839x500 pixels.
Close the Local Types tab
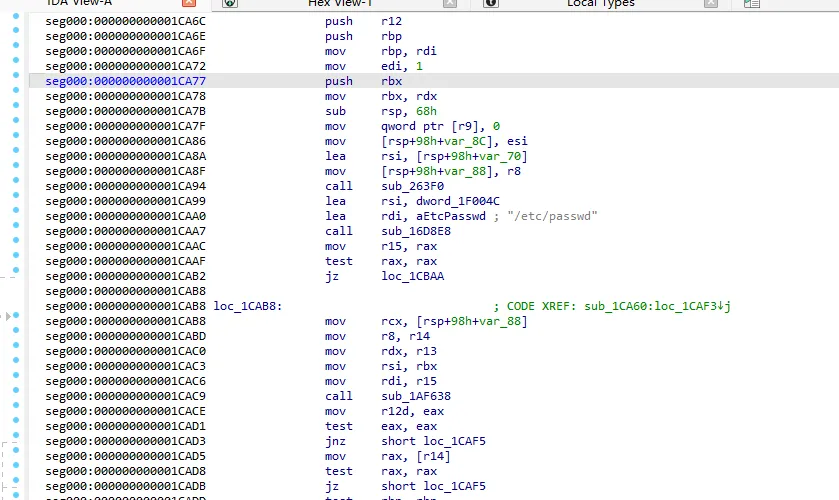coord(711,3)
